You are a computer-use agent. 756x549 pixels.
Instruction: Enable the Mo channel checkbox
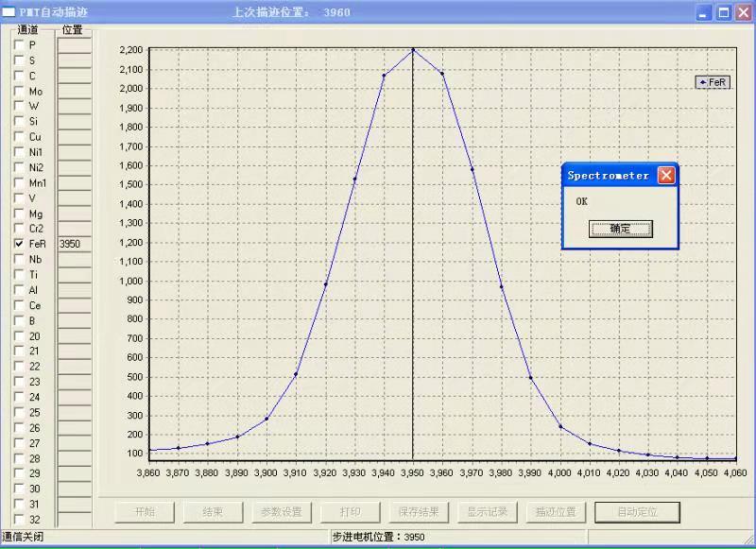(x=19, y=91)
